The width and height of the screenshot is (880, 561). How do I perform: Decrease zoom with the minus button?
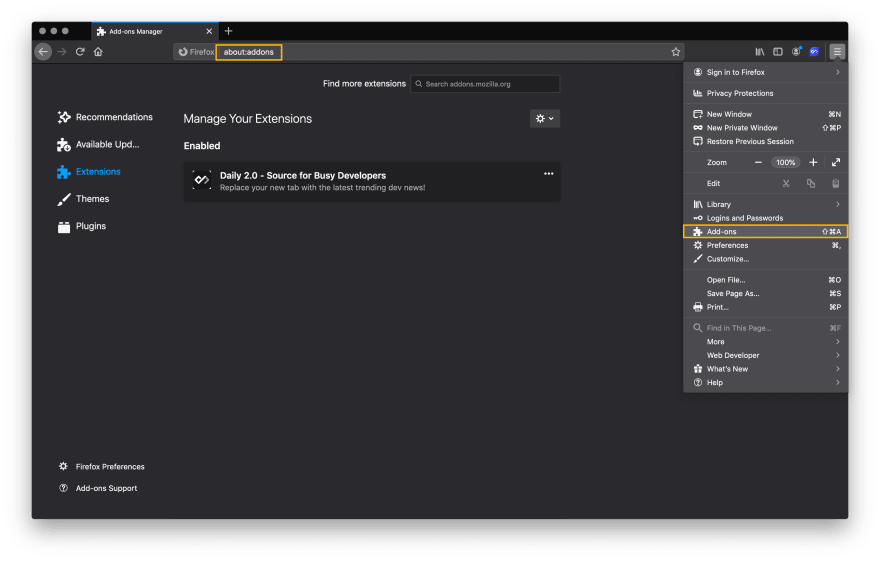(758, 162)
